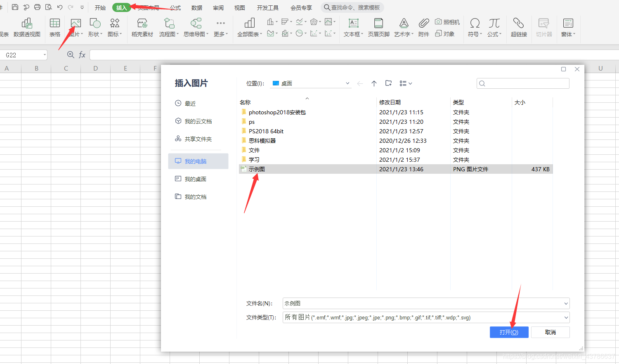Screen dimensions: 619x364
Task: Open the PivotChart (数据透视图) tool
Action: pyautogui.click(x=27, y=28)
